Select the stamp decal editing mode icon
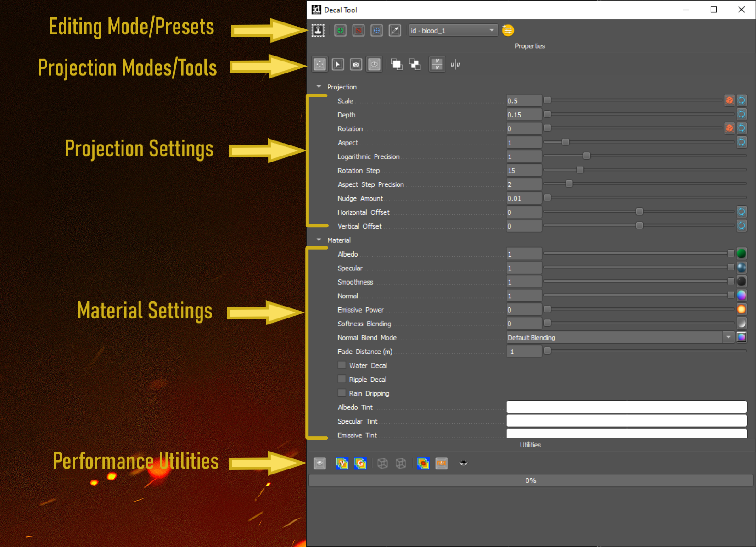 pos(318,31)
